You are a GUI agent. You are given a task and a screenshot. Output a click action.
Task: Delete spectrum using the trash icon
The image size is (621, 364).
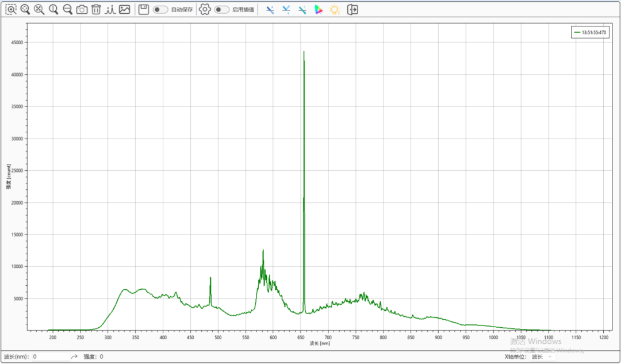(x=96, y=9)
